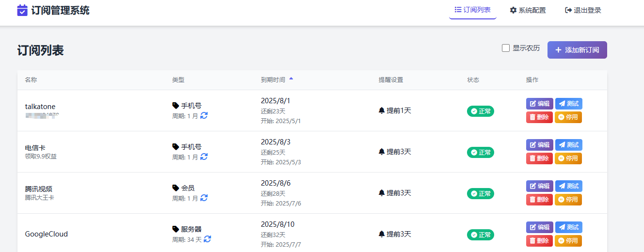Click the bell icon for talkatone reminder
This screenshot has width=644, height=252.
click(x=382, y=110)
